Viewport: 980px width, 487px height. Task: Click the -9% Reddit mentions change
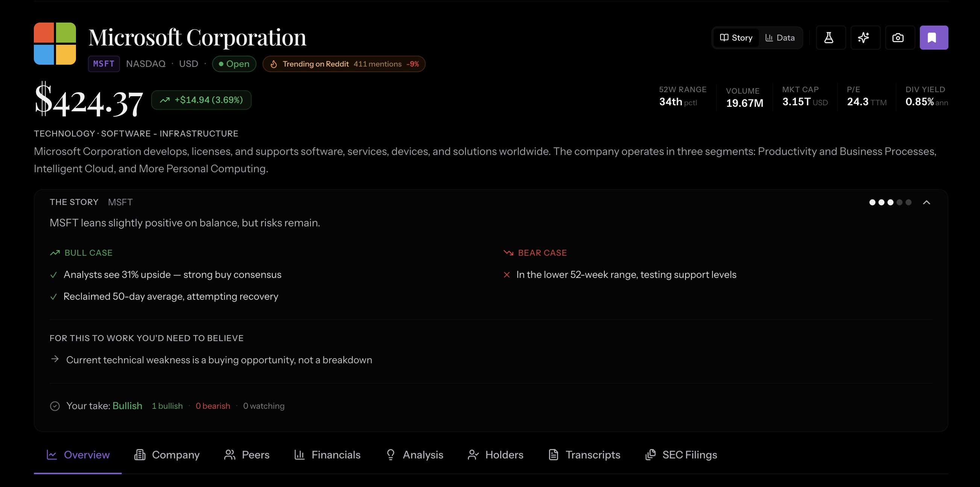pyautogui.click(x=413, y=64)
